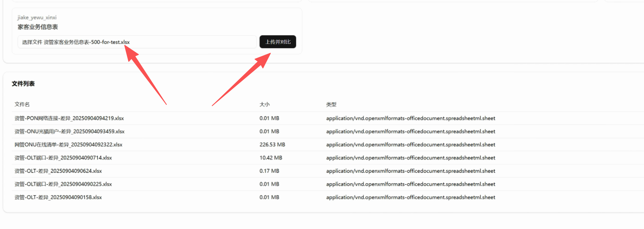Click the 10.42 MB size cell
This screenshot has height=229, width=644.
pos(271,158)
